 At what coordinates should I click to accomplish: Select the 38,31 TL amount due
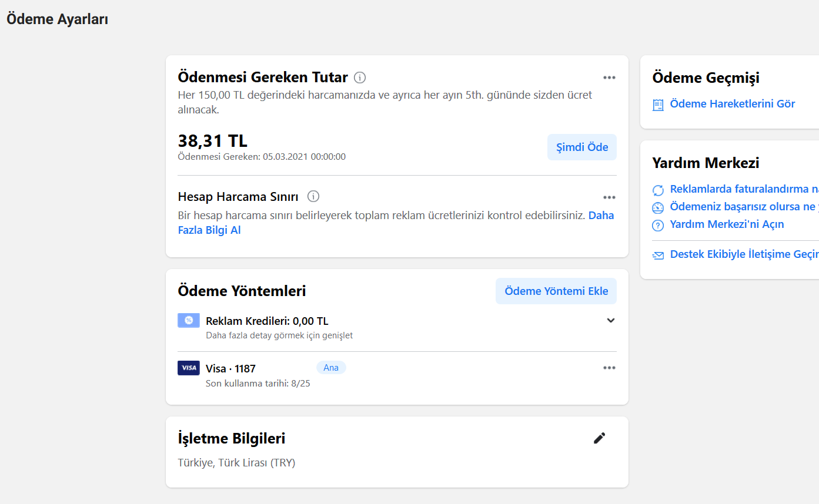[x=213, y=141]
